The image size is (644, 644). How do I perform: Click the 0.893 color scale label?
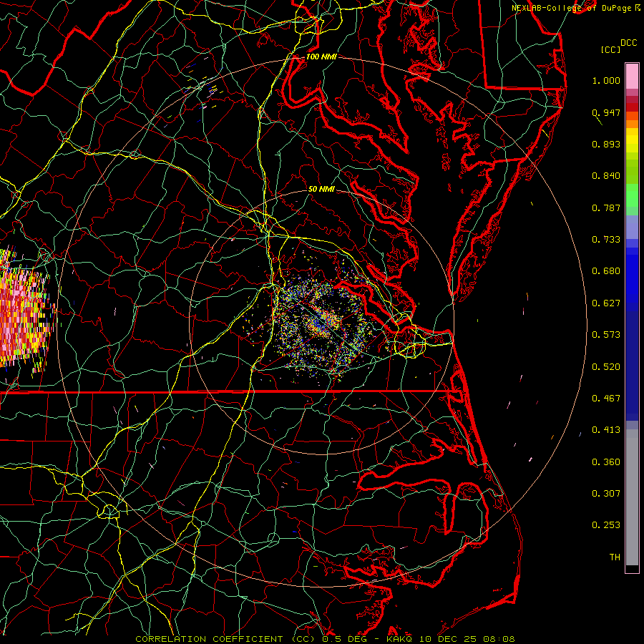[606, 144]
